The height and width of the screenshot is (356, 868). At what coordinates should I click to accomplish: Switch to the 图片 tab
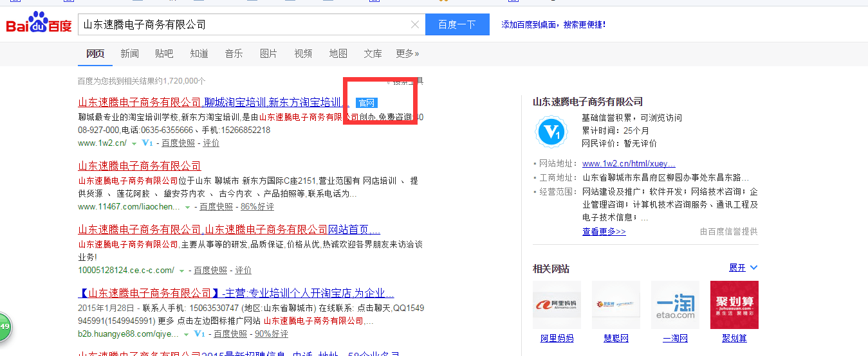coord(268,53)
